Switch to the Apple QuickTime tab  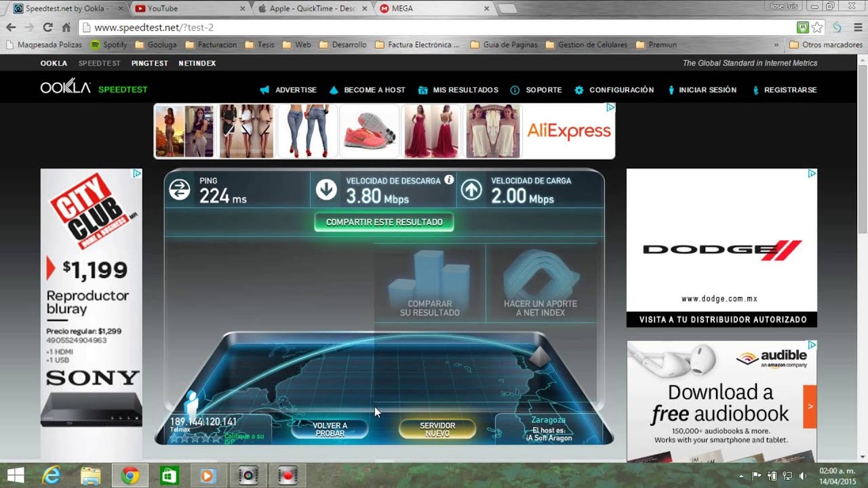pyautogui.click(x=312, y=8)
